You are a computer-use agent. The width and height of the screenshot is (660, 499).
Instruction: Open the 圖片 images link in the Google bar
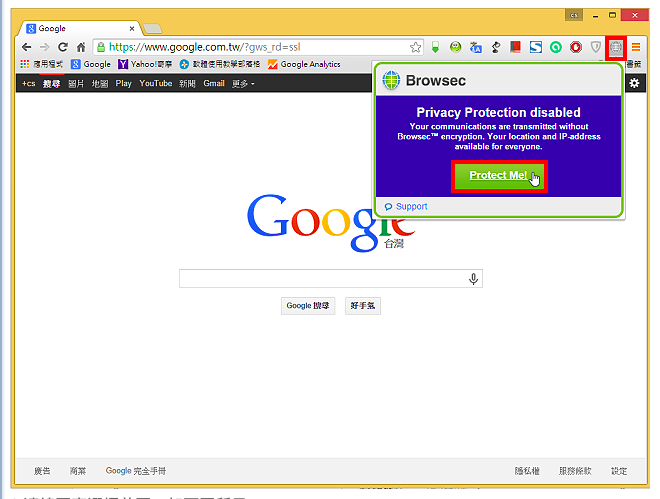pyautogui.click(x=76, y=83)
